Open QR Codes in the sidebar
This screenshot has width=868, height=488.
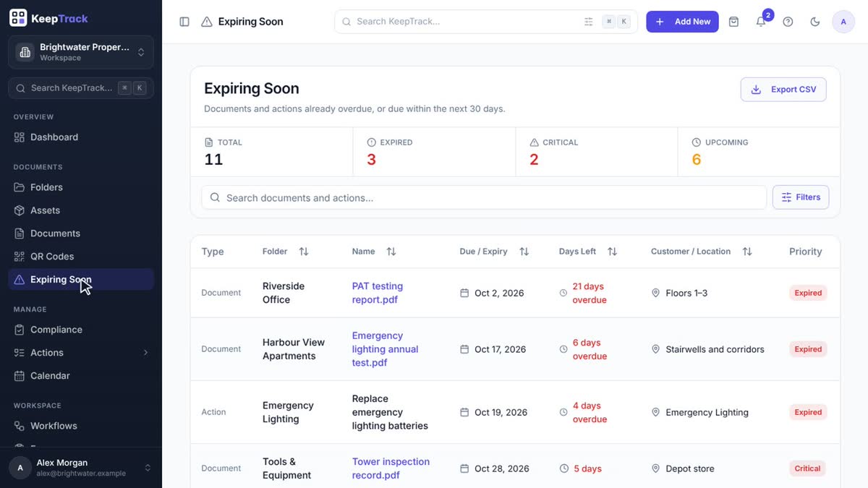click(81, 257)
